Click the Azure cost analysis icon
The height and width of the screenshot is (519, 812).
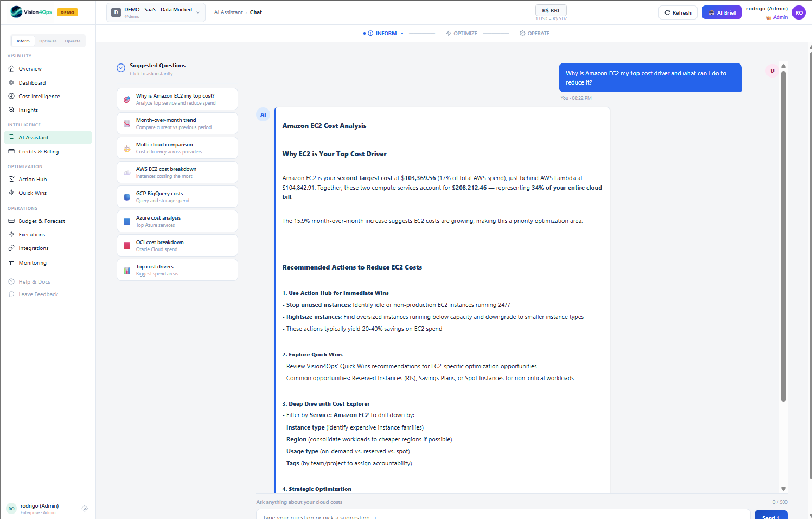tap(126, 221)
